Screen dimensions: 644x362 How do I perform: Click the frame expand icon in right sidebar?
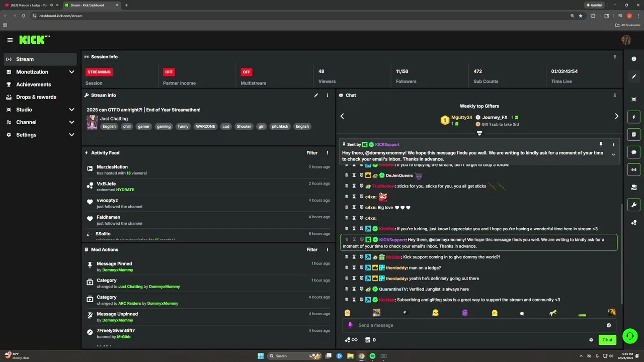click(633, 99)
